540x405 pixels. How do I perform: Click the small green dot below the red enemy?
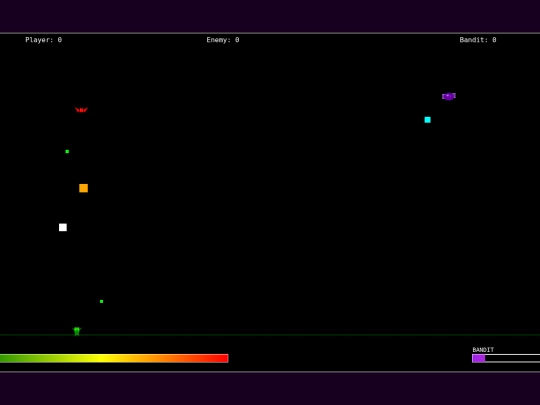[x=67, y=152]
